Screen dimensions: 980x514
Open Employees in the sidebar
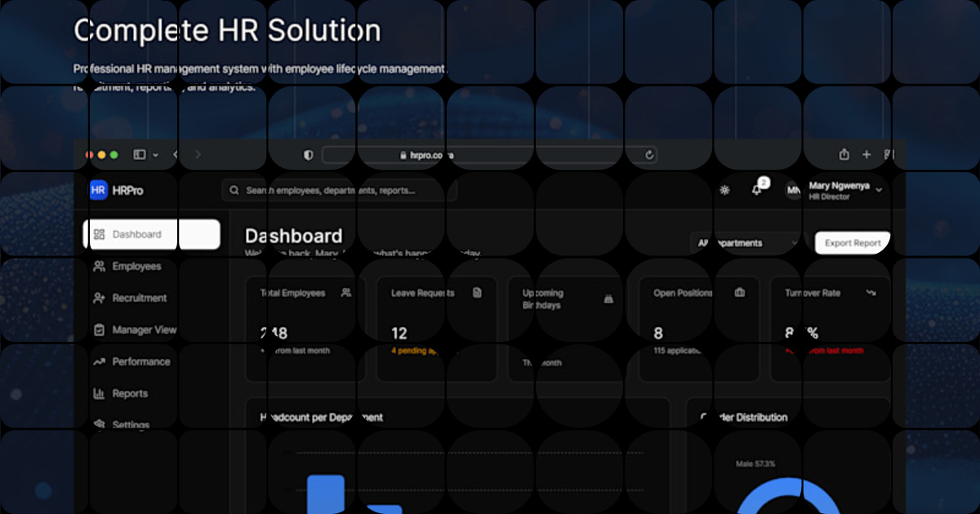point(151,266)
